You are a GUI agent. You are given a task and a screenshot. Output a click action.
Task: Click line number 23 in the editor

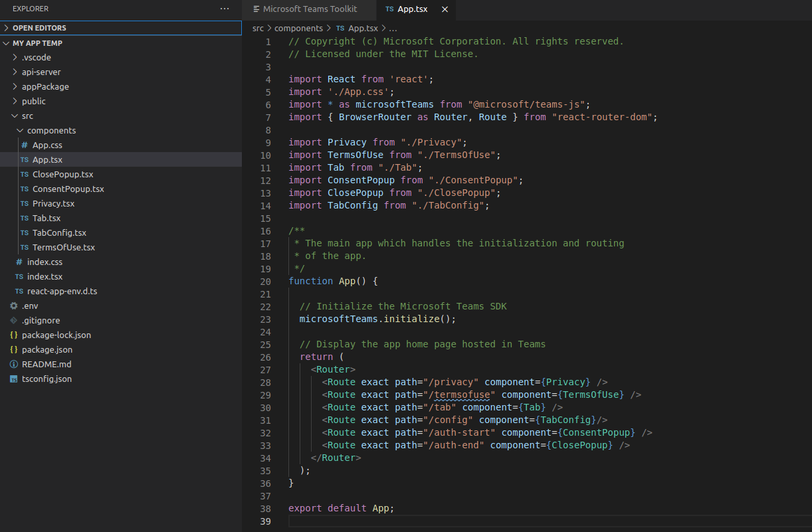pyautogui.click(x=265, y=319)
